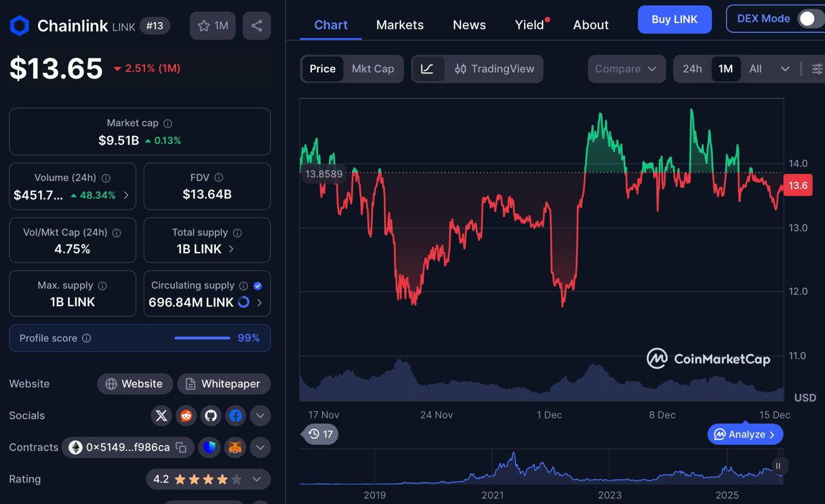Switch chart from Price to Mkt Cap
The width and height of the screenshot is (825, 504).
(374, 69)
